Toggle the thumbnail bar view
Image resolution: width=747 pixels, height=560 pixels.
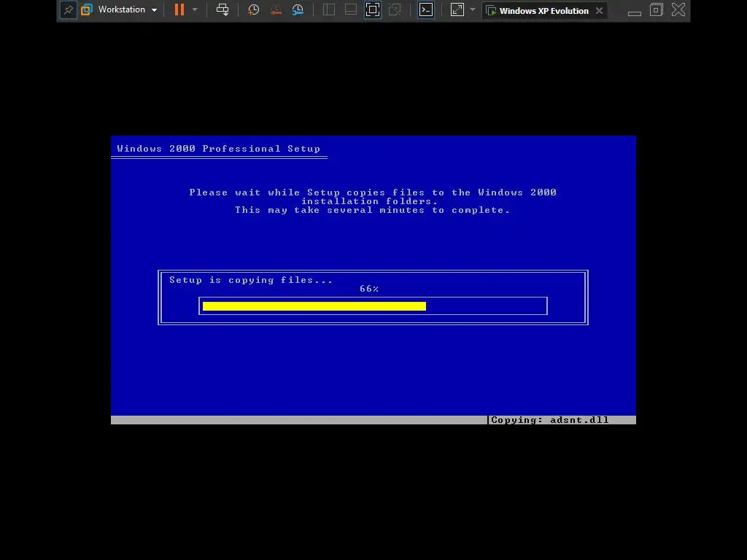pos(351,10)
